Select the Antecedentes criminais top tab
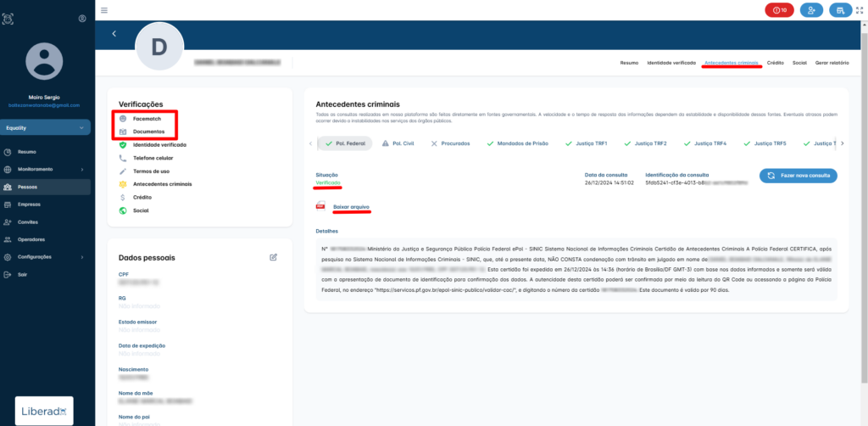The width and height of the screenshot is (868, 426). click(x=732, y=63)
